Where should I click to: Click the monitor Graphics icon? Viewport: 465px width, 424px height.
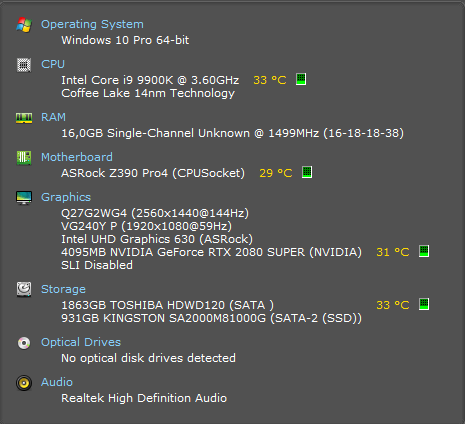[24, 198]
